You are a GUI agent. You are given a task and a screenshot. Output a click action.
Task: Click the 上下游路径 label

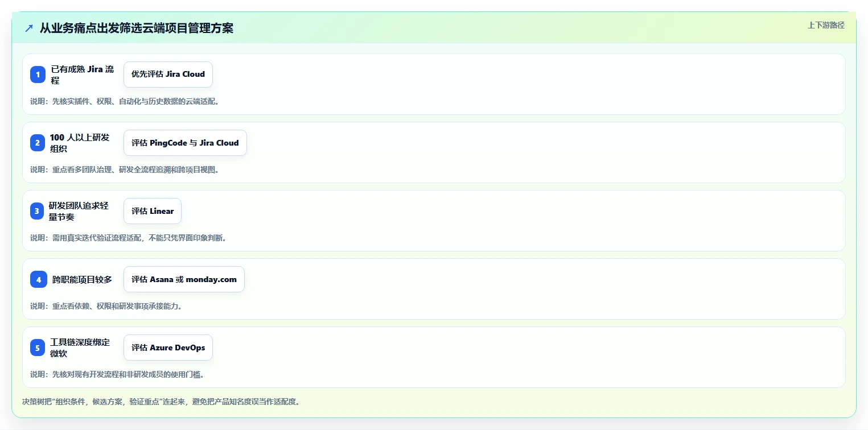(x=826, y=25)
